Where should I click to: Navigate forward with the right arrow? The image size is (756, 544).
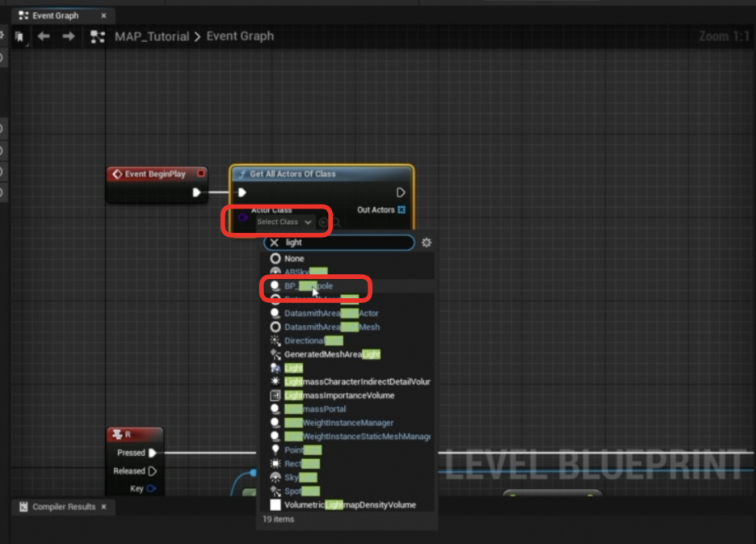[x=69, y=36]
